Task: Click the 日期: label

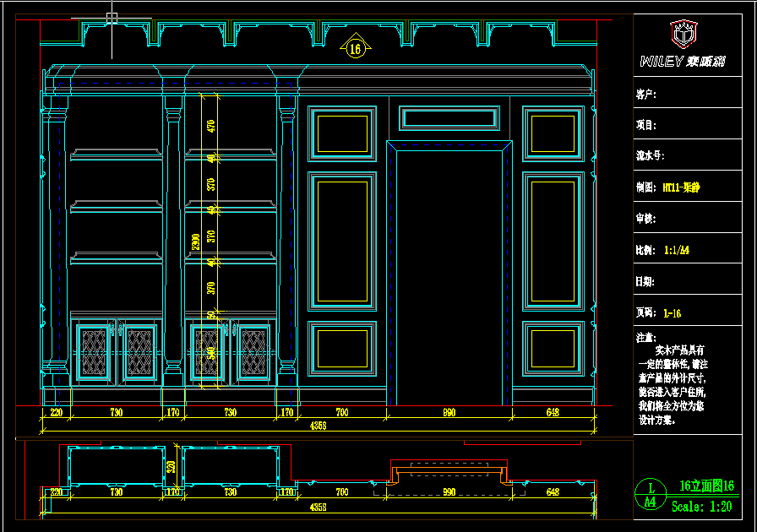Action: pyautogui.click(x=645, y=281)
